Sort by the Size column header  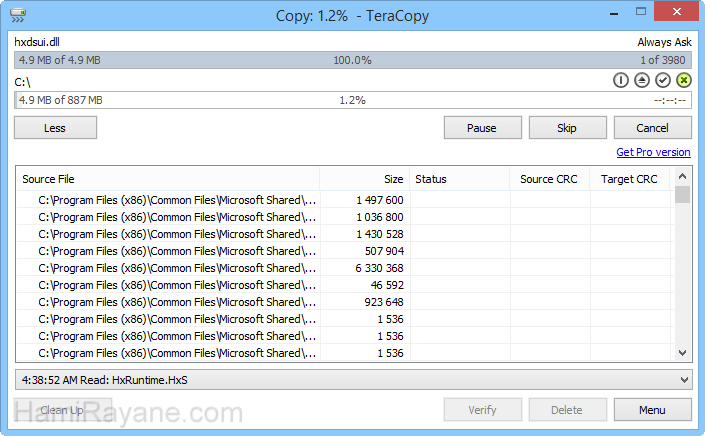[x=365, y=179]
